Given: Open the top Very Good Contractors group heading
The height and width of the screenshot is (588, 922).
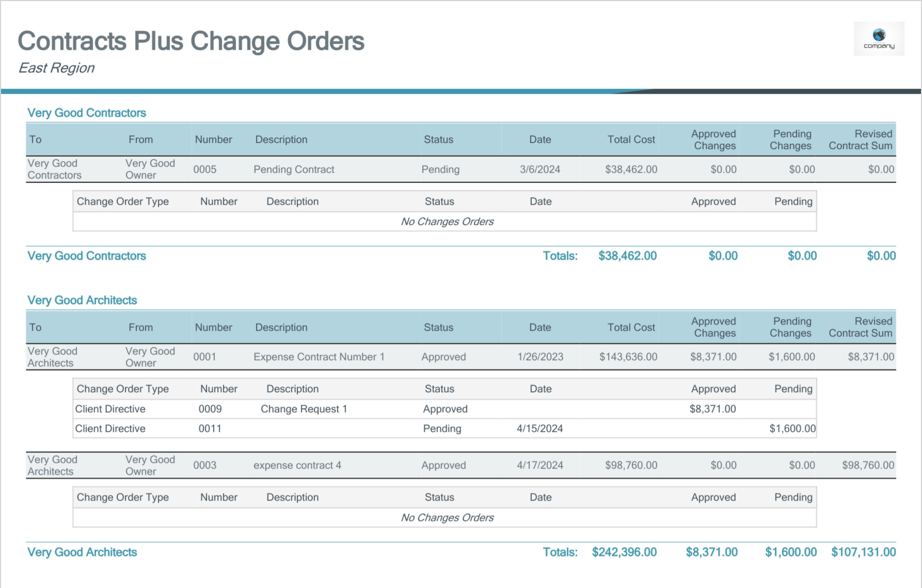Looking at the screenshot, I should coord(86,113).
